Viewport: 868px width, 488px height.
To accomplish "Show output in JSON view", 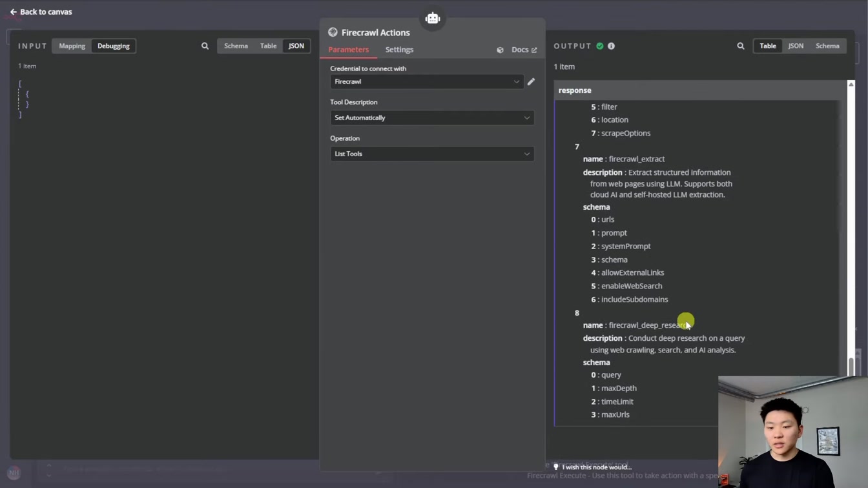I will point(796,46).
